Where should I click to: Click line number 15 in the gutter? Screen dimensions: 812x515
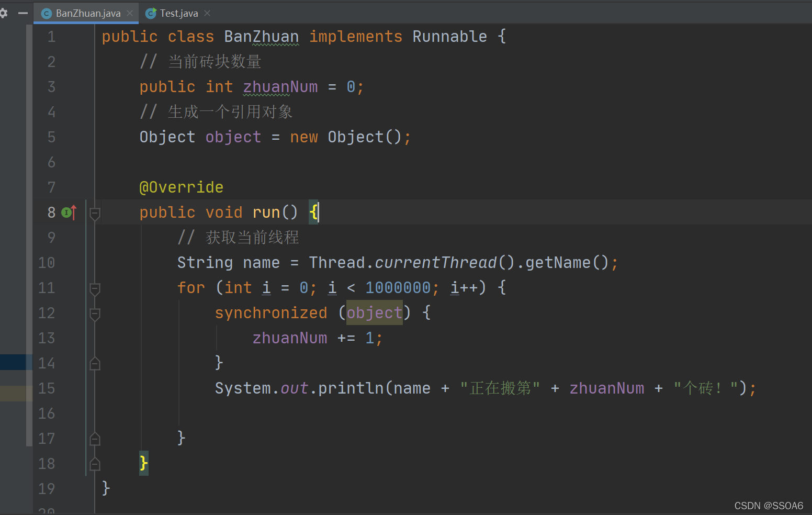pos(47,388)
